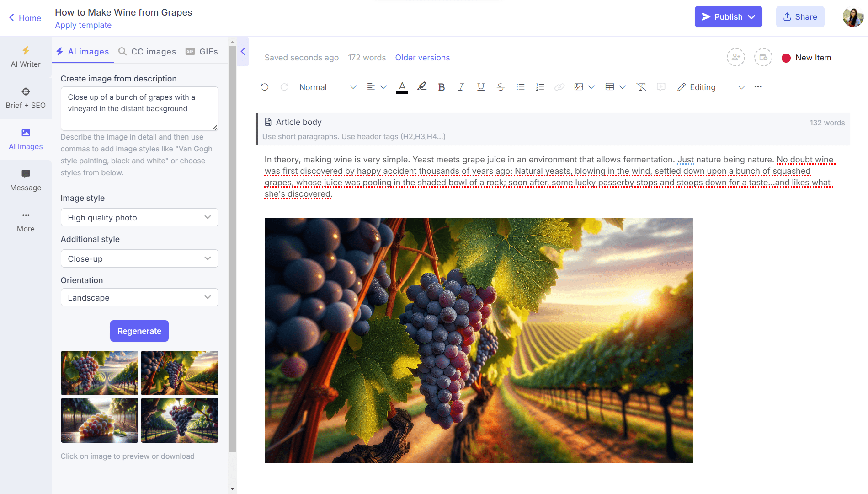
Task: Apply the highlight marker tool
Action: [422, 86]
